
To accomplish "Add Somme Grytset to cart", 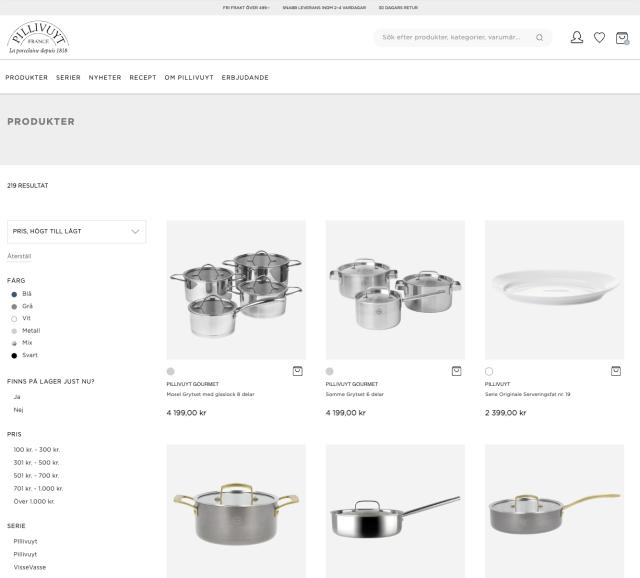I will [x=456, y=371].
